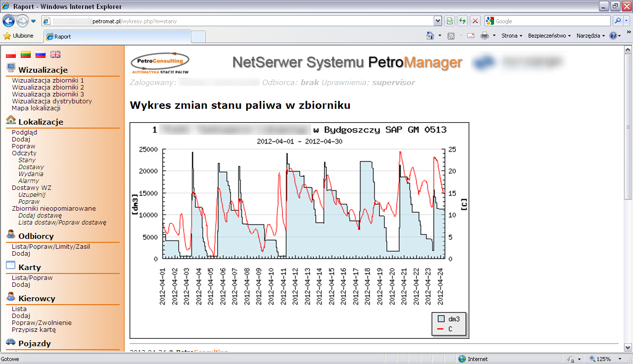Open recent pages dropdown arrow
This screenshot has width=633, height=364.
tap(33, 21)
